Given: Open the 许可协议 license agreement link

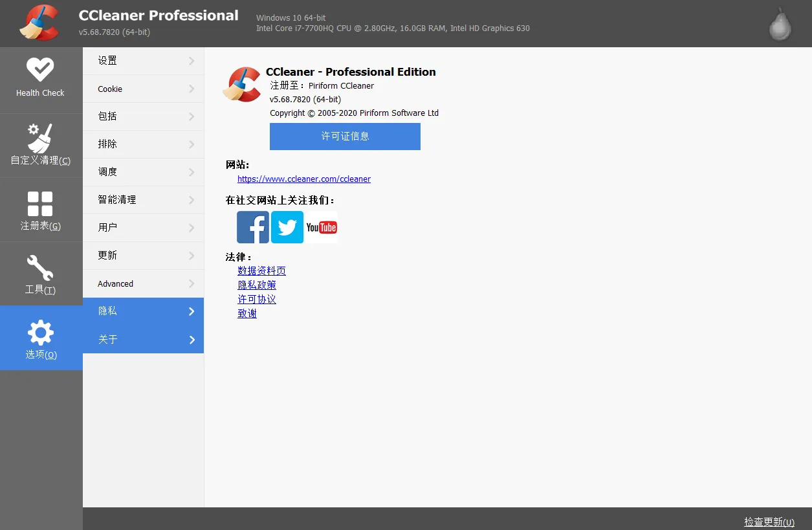Looking at the screenshot, I should coord(257,300).
